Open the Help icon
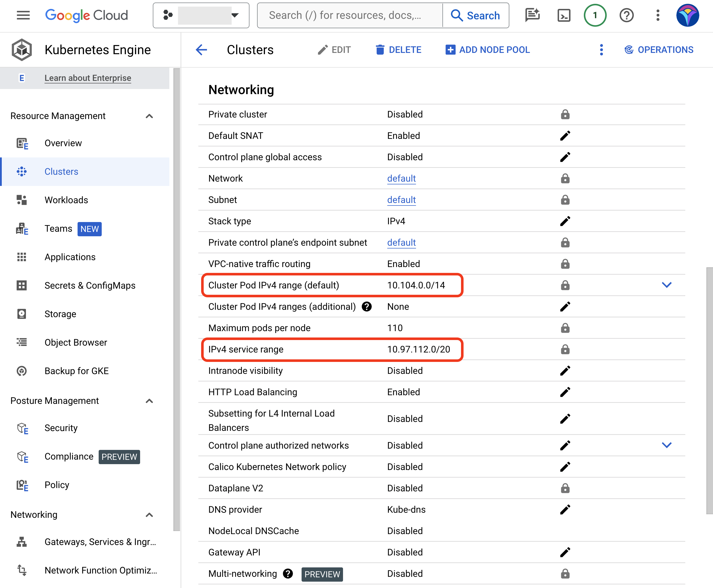This screenshot has width=713, height=588. coord(626,15)
